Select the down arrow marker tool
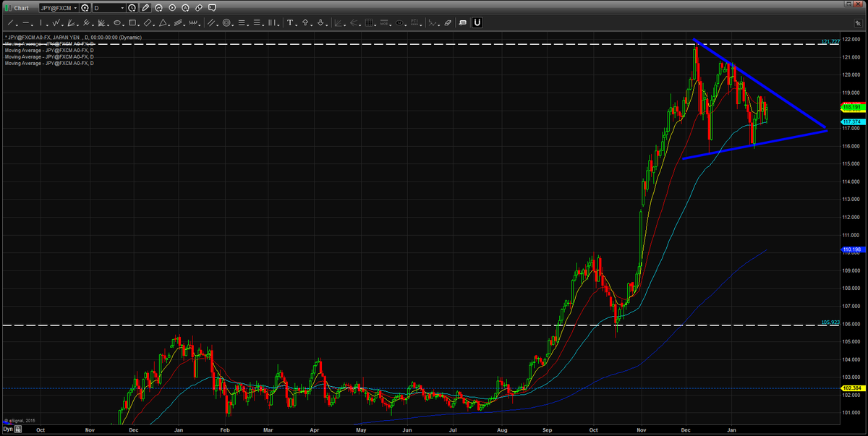This screenshot has width=868, height=436. click(320, 22)
